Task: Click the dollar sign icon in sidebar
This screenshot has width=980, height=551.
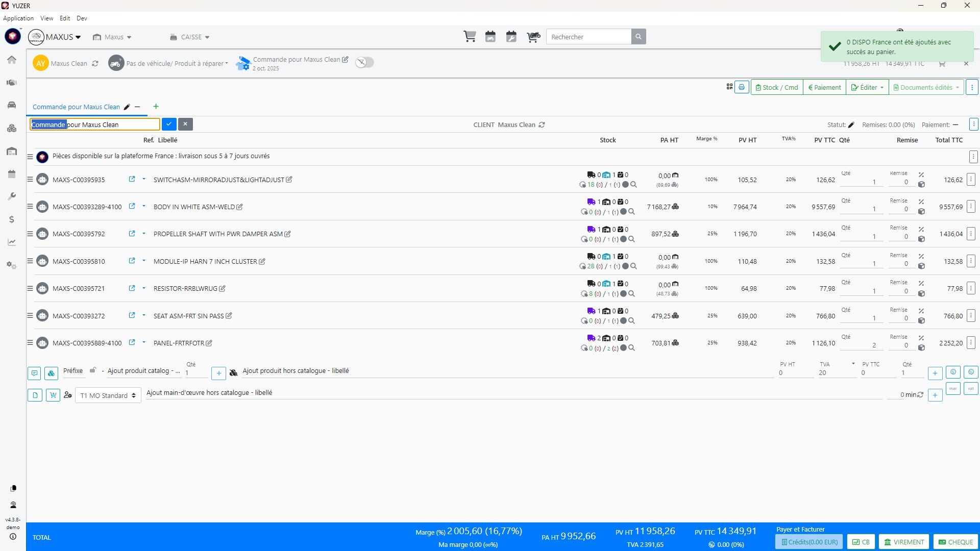Action: coord(12,219)
